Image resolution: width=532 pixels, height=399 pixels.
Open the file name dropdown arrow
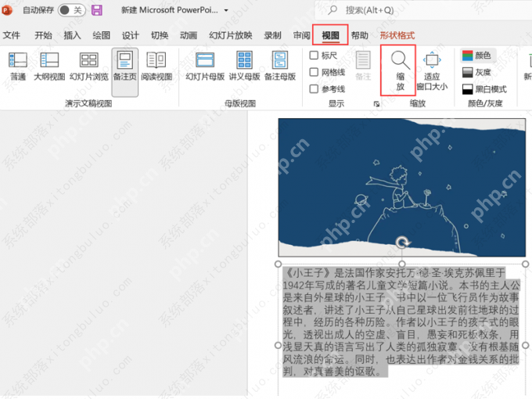226,10
